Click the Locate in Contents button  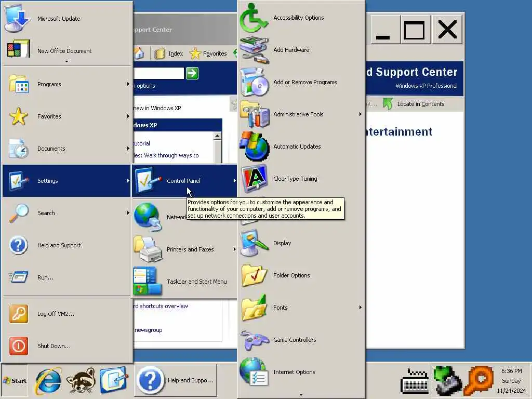tap(414, 104)
